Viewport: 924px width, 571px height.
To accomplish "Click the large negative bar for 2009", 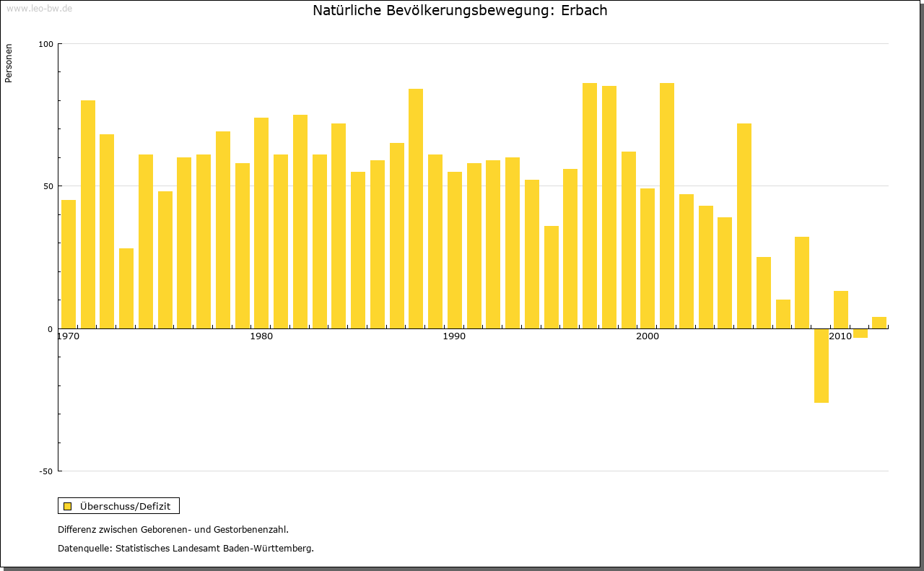I will 821,365.
